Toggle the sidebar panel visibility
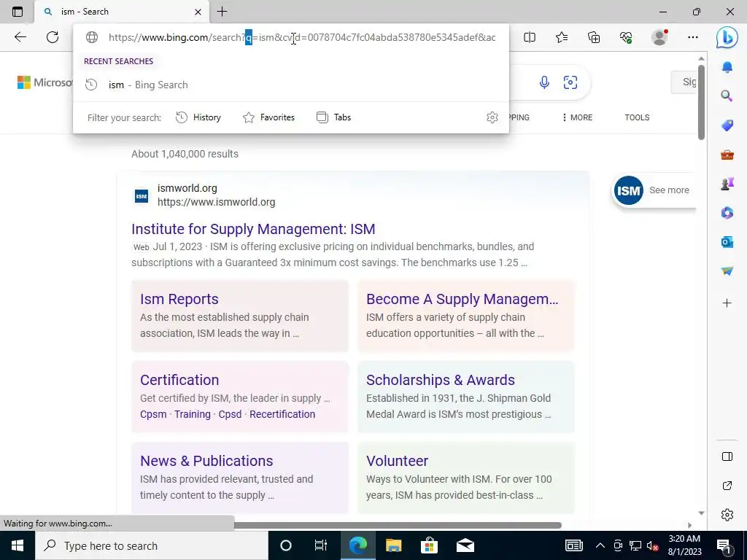The width and height of the screenshot is (747, 560). coord(727,456)
